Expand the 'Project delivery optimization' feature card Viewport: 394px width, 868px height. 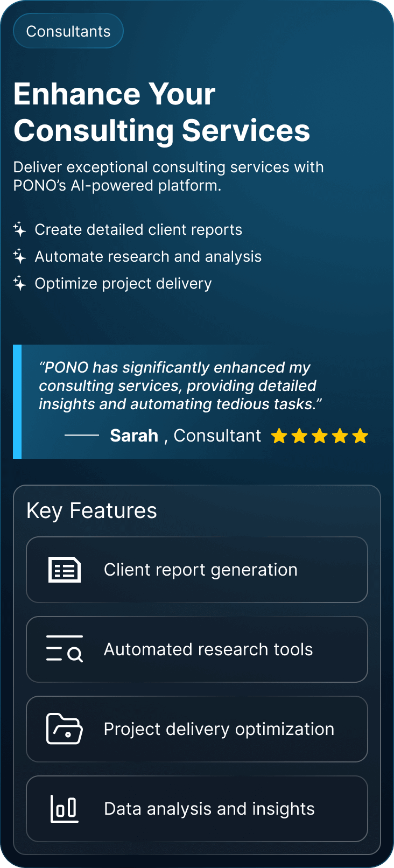pyautogui.click(x=197, y=729)
